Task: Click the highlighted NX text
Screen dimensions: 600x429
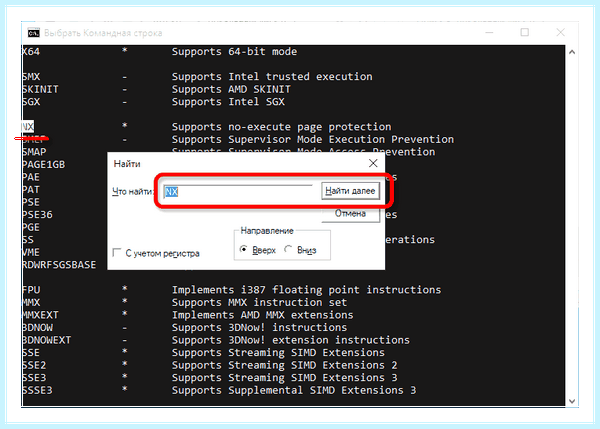Action: coord(28,127)
